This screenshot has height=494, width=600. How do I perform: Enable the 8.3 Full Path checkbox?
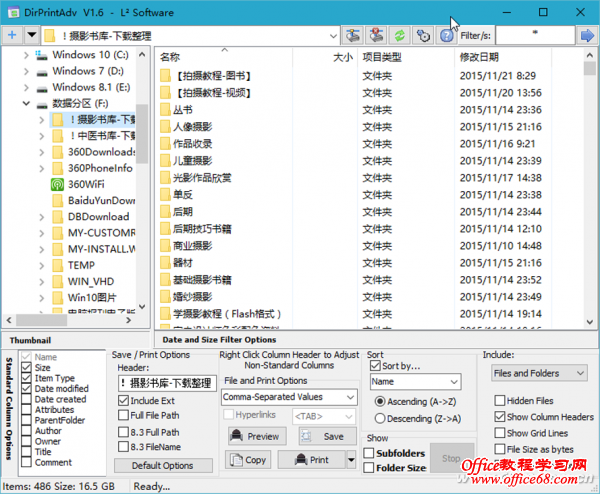click(x=123, y=432)
